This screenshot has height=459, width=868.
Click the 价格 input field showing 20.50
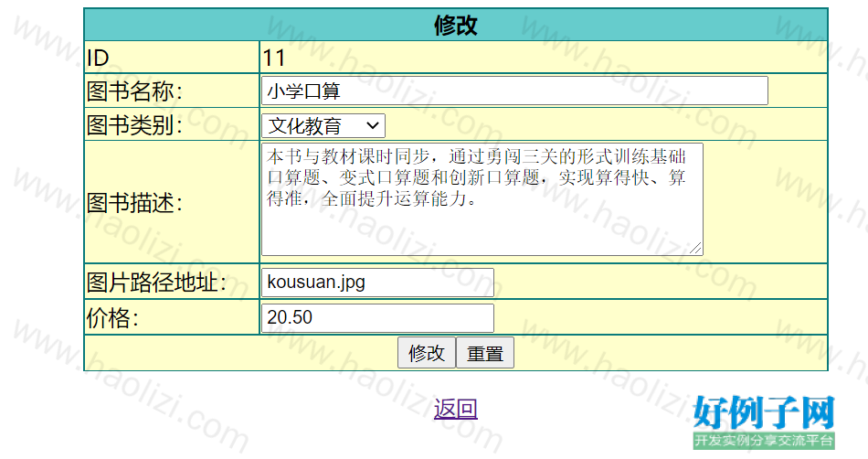pyautogui.click(x=377, y=318)
